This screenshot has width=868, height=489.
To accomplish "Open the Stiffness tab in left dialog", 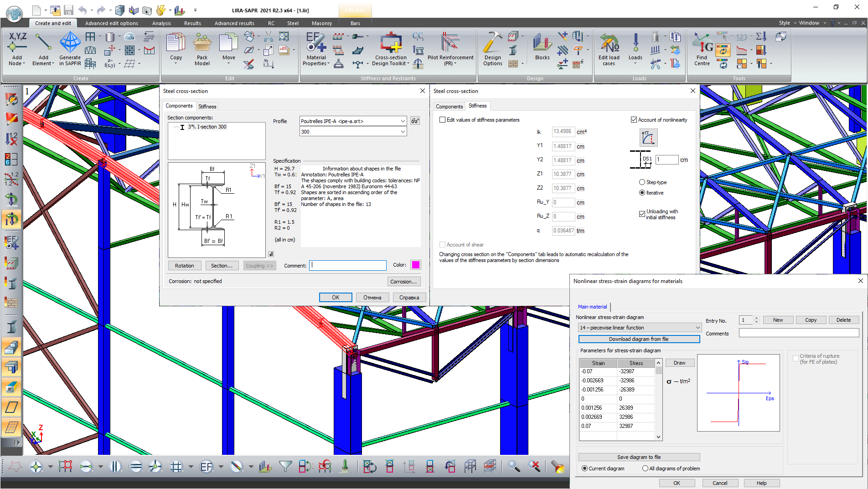I will click(x=207, y=106).
